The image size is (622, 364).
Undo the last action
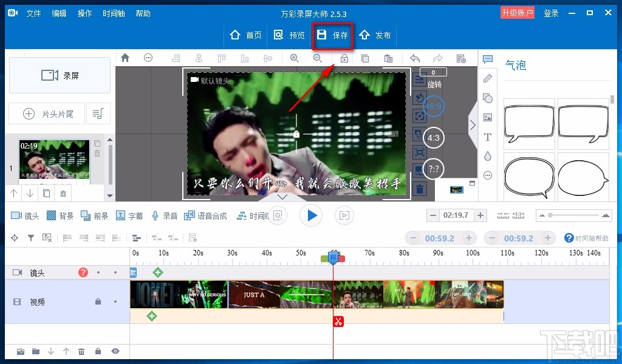(x=415, y=59)
